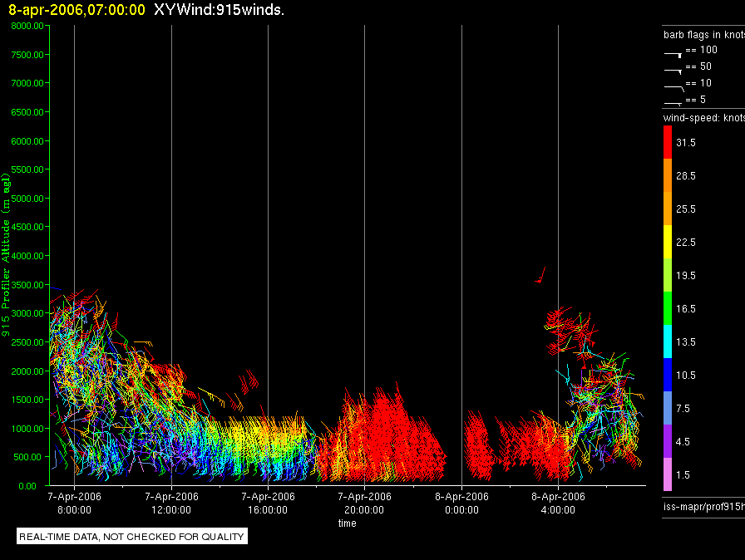Click the 10-knot barb flag symbol

pyautogui.click(x=673, y=88)
